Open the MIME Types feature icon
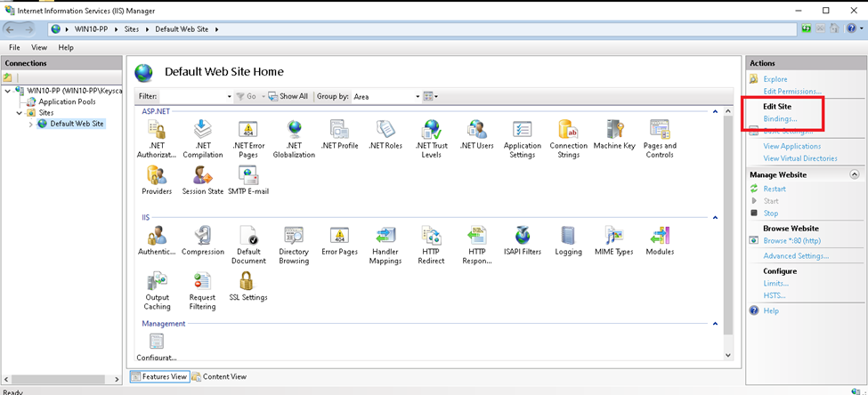868x395 pixels. pos(613,236)
